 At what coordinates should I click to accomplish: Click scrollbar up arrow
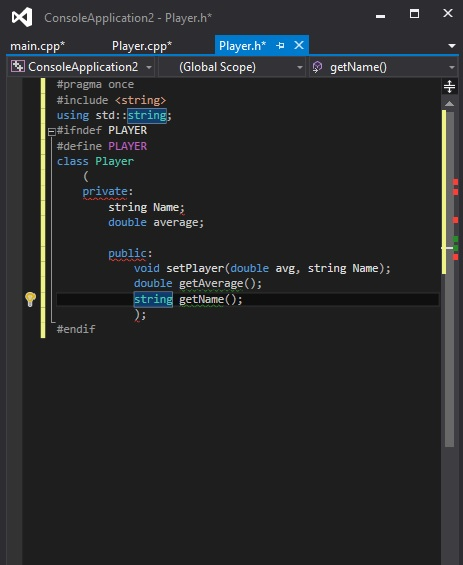pos(449,104)
